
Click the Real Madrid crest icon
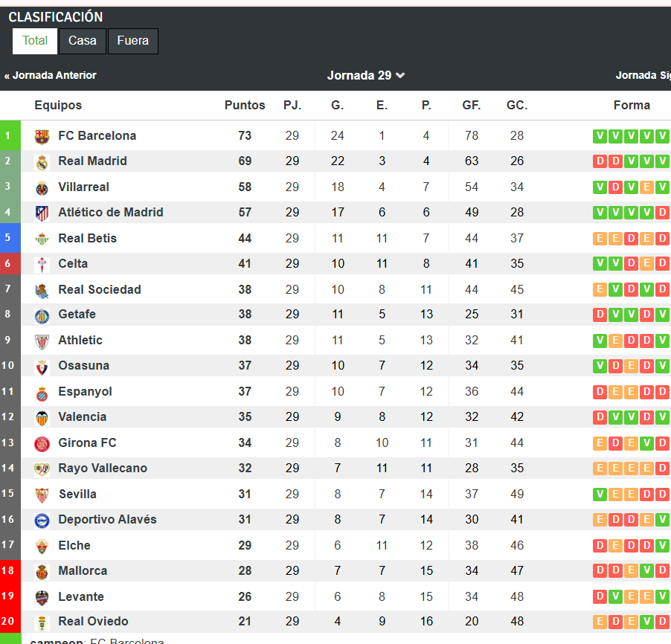click(x=42, y=161)
